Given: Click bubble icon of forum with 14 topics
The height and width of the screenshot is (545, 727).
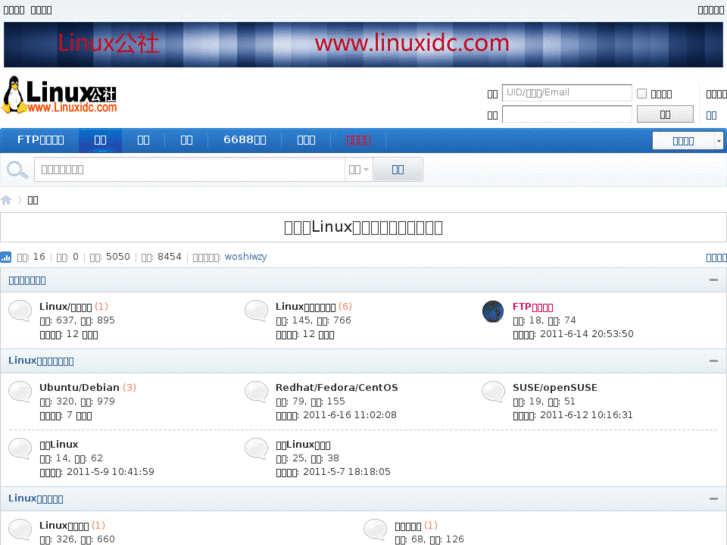Looking at the screenshot, I should [20, 449].
